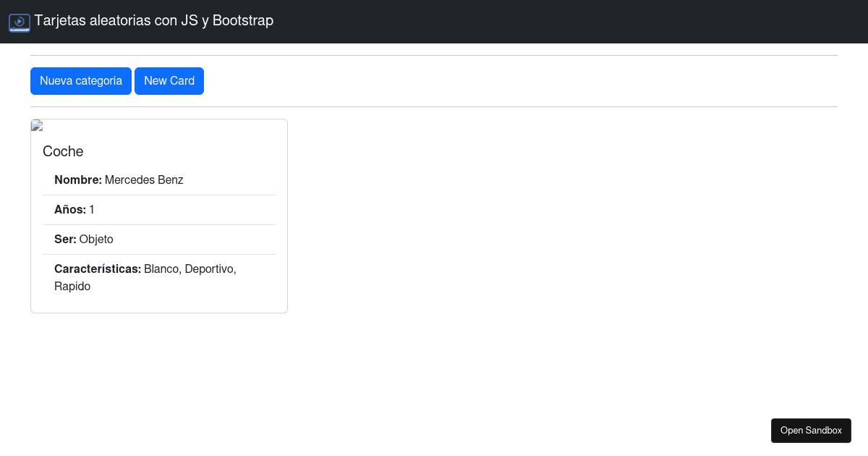Image resolution: width=868 pixels, height=456 pixels.
Task: Click the bold Ser: label
Action: pos(65,240)
